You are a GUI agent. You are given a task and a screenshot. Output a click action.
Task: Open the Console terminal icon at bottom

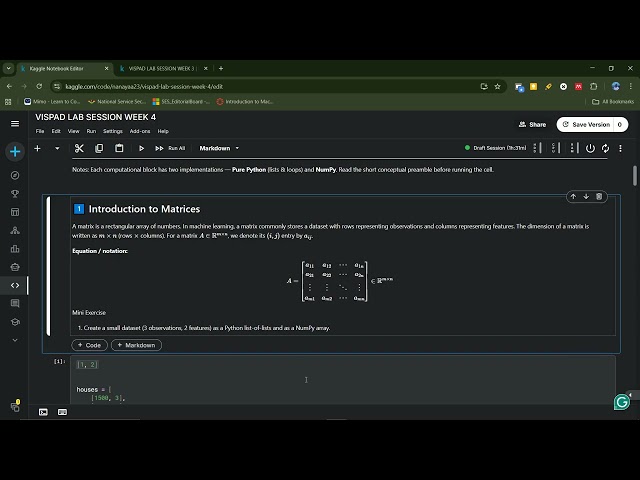[x=43, y=412]
